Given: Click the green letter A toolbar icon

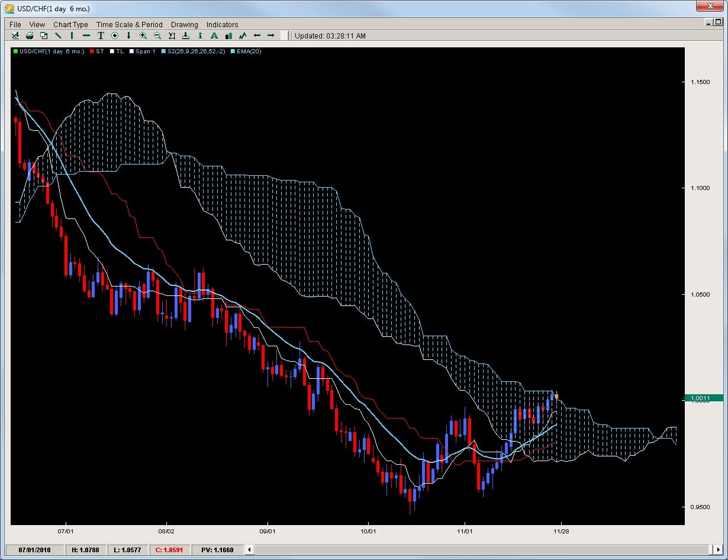Looking at the screenshot, I should (214, 36).
